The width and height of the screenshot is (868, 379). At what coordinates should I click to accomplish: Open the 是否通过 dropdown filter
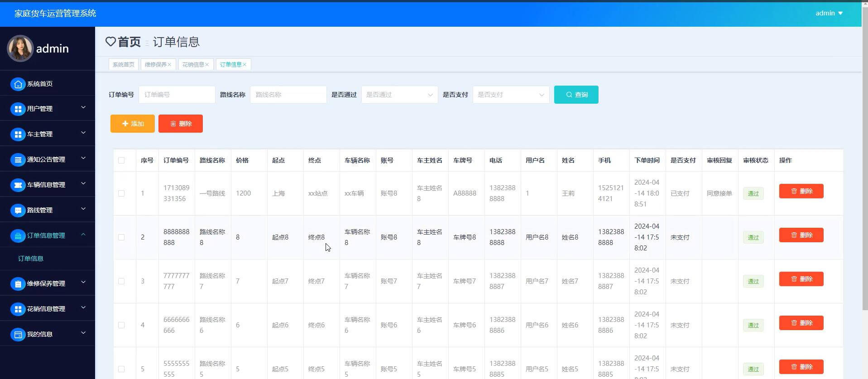click(399, 95)
